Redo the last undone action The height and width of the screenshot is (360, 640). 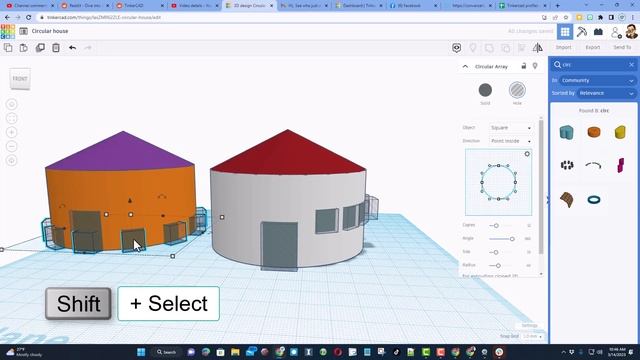[88, 48]
